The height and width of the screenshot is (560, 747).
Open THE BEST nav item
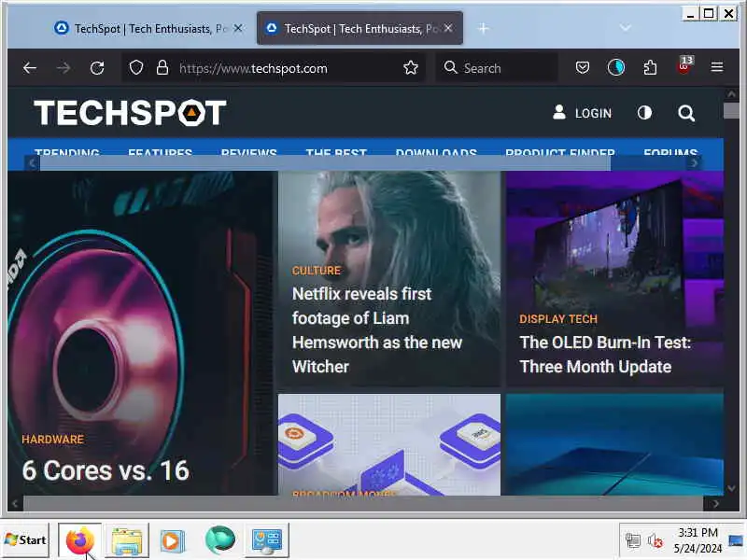(x=336, y=151)
